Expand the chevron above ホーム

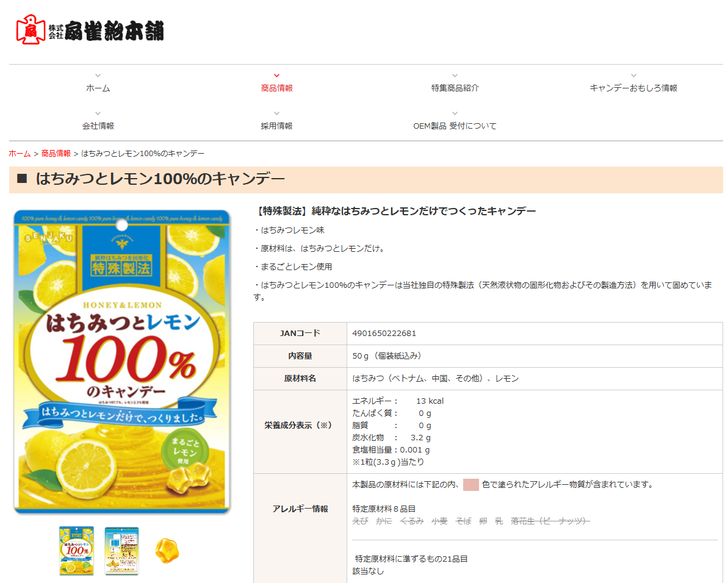(x=98, y=76)
